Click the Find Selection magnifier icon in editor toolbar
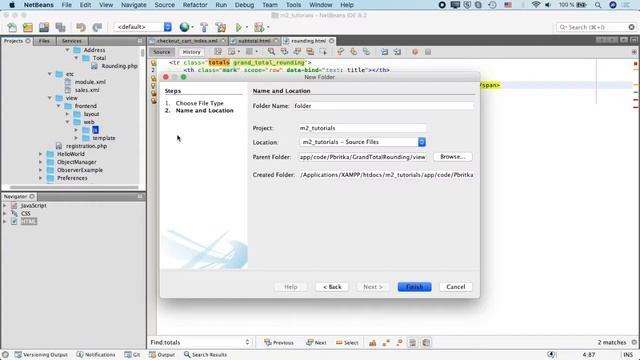The width and height of the screenshot is (640, 360). pos(271,52)
